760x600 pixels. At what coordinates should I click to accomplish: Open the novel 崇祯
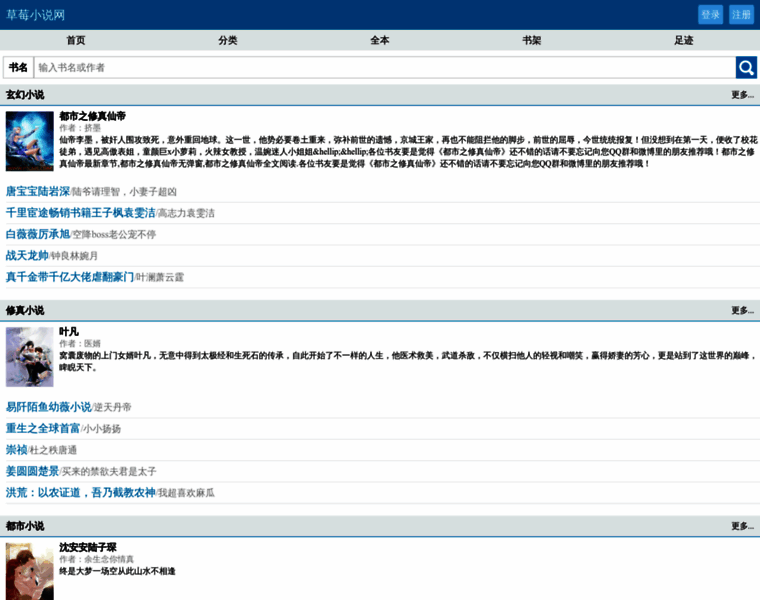tap(16, 450)
